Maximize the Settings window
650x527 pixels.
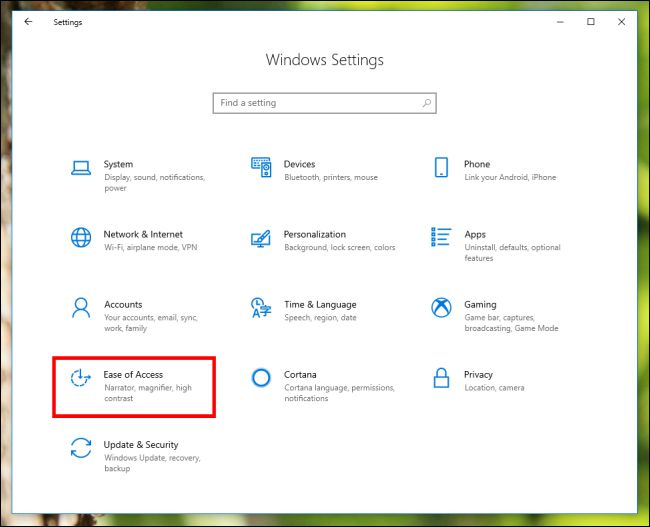coord(591,22)
